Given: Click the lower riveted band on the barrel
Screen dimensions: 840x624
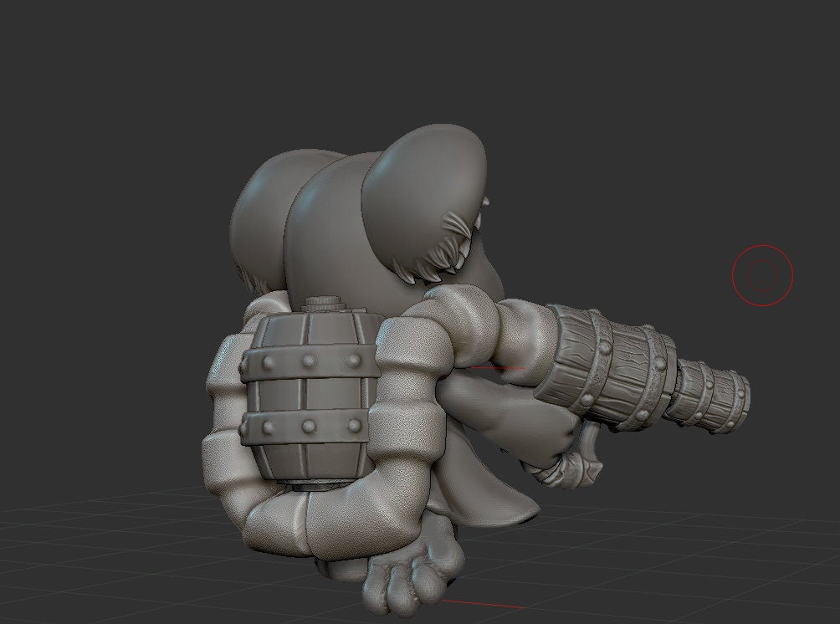Looking at the screenshot, I should coord(306,427).
